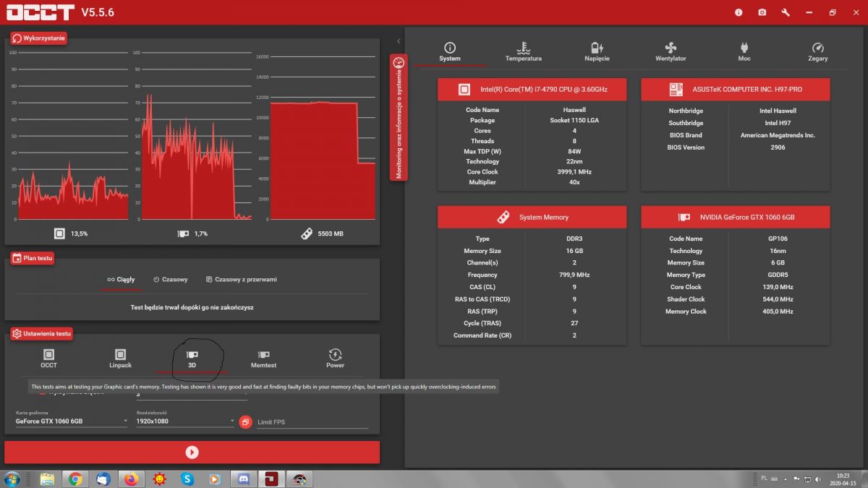Select the 3D GPU test
This screenshot has width=868, height=488.
coord(192,359)
